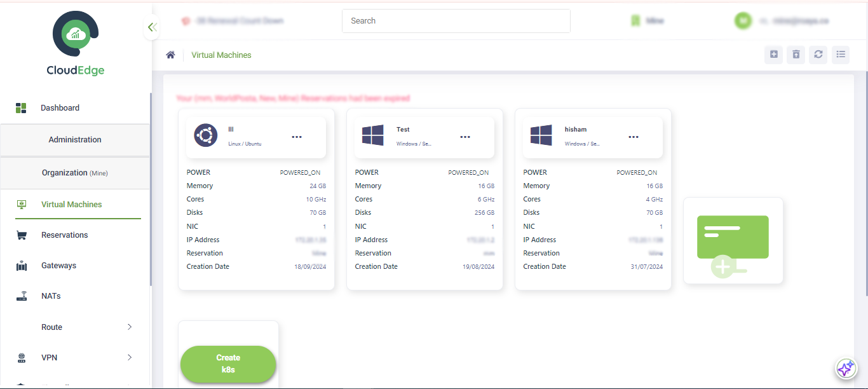The height and width of the screenshot is (389, 868).
Task: Click the sidebar vertical scrollbar
Action: 151,189
